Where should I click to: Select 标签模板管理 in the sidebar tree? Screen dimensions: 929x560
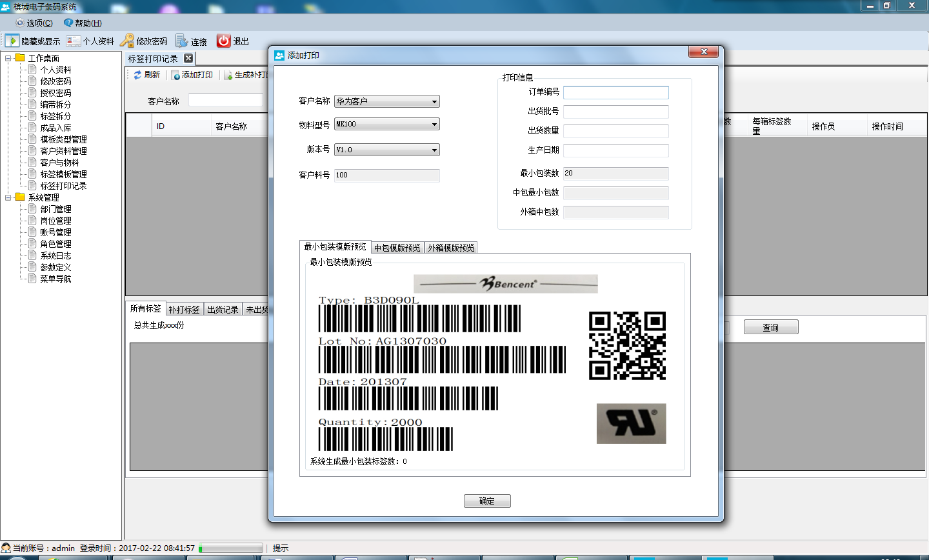point(63,174)
